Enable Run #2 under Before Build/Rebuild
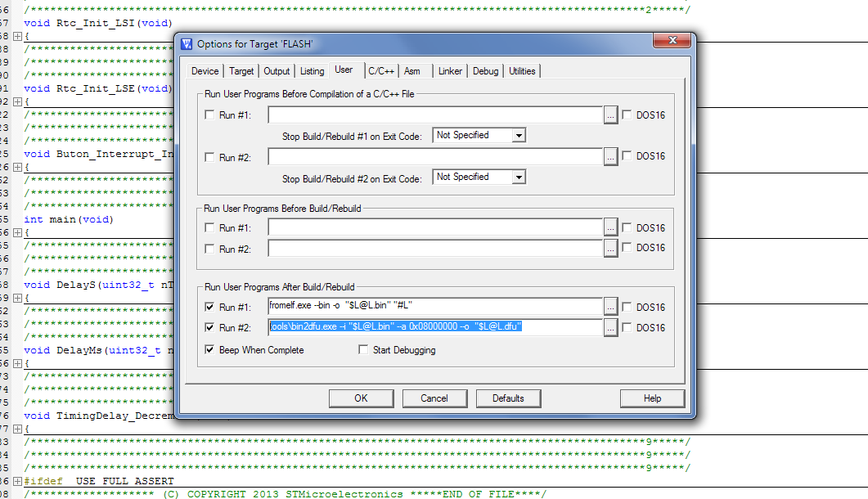Image resolution: width=868 pixels, height=499 pixels. tap(209, 249)
